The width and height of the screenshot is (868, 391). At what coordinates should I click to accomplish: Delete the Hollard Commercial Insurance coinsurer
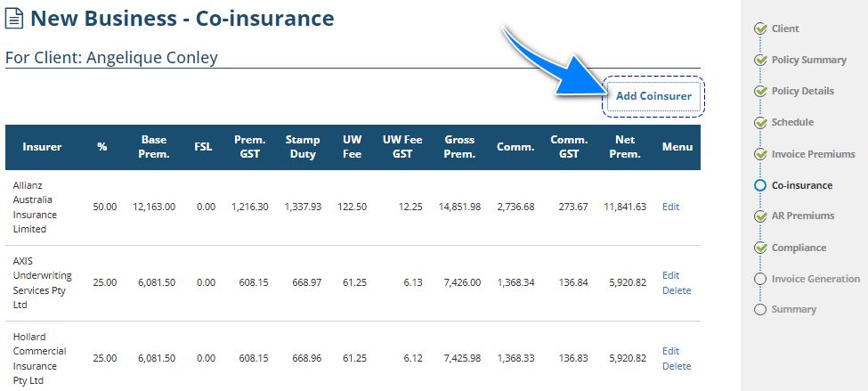[x=677, y=366]
